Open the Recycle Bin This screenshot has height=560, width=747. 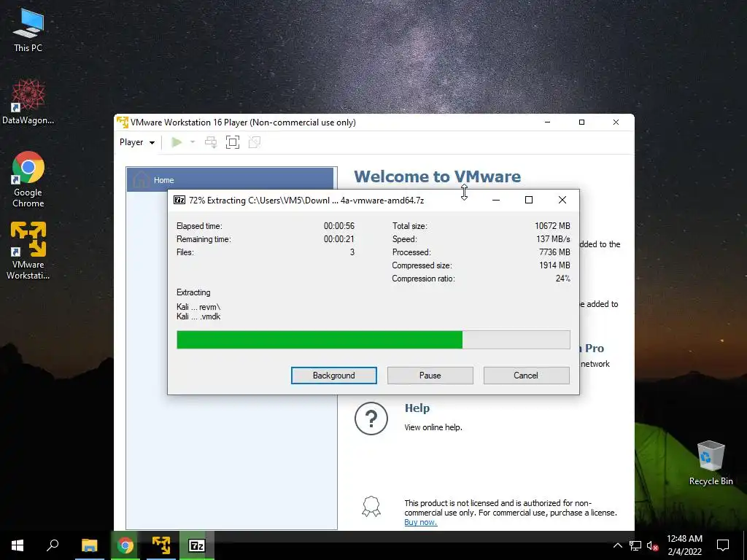coord(711,463)
